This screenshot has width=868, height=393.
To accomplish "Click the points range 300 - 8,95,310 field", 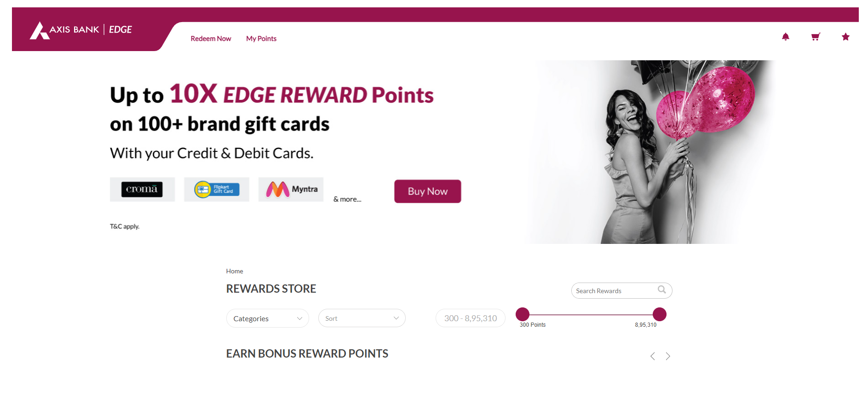I will coord(470,318).
